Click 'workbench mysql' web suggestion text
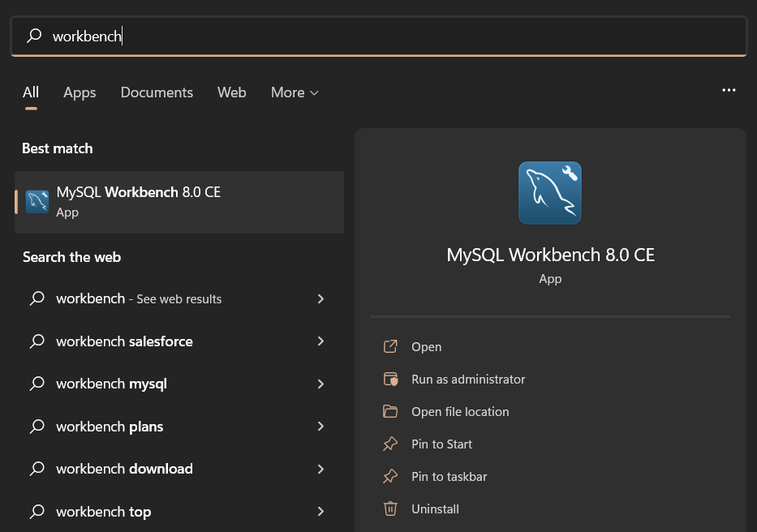Image resolution: width=757 pixels, height=532 pixels. [x=111, y=384]
